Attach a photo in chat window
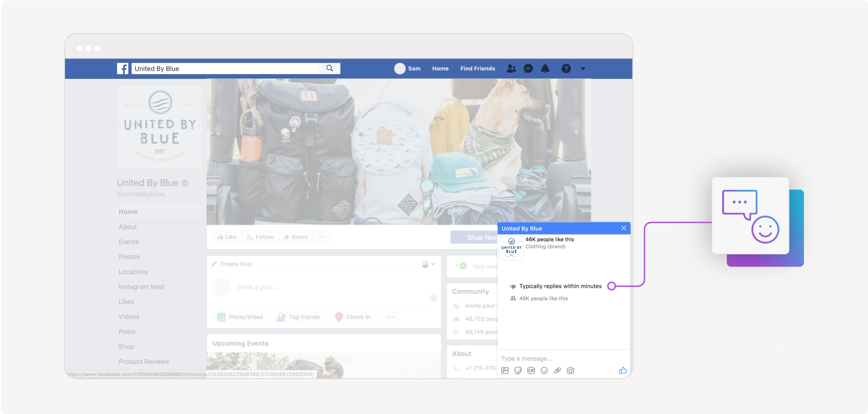Screen dimensions: 868x414 pos(505,370)
